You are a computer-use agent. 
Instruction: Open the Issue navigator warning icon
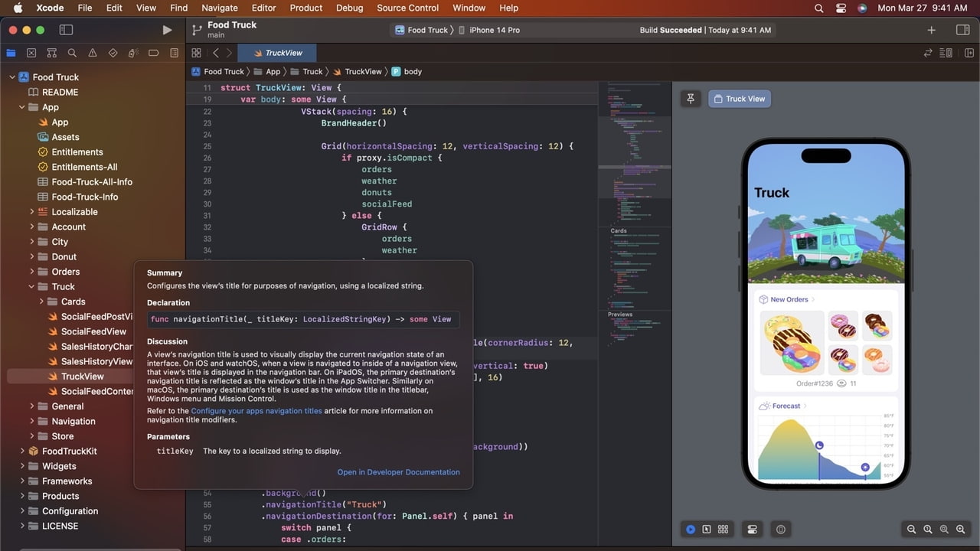93,53
